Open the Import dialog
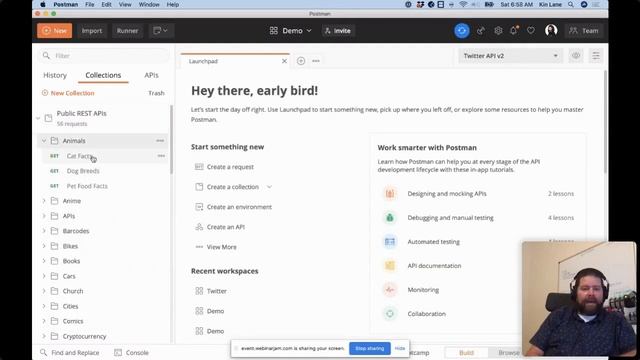640x360 pixels. coord(91,31)
